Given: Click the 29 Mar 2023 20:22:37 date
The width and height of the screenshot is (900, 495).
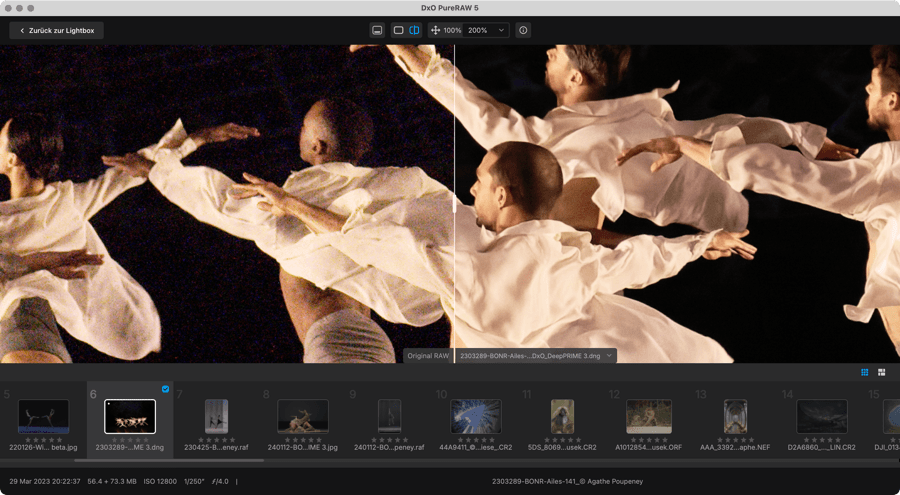Looking at the screenshot, I should (x=45, y=481).
